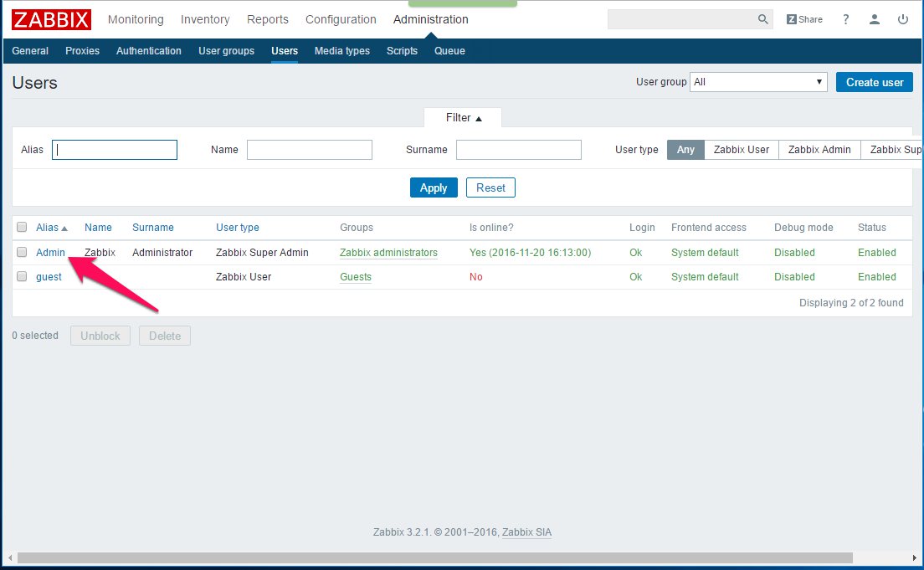Open the Monitoring menu
Viewport: 924px width, 570px height.
(x=136, y=19)
